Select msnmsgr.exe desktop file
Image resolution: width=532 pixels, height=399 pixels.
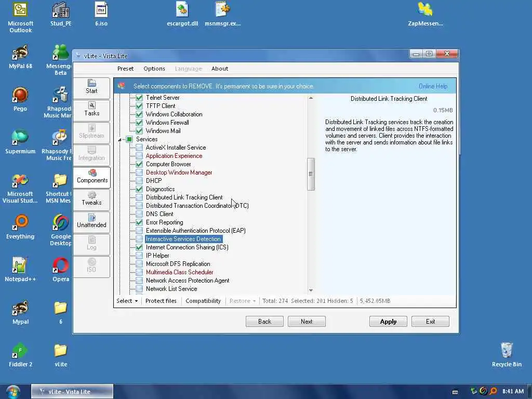tap(222, 14)
